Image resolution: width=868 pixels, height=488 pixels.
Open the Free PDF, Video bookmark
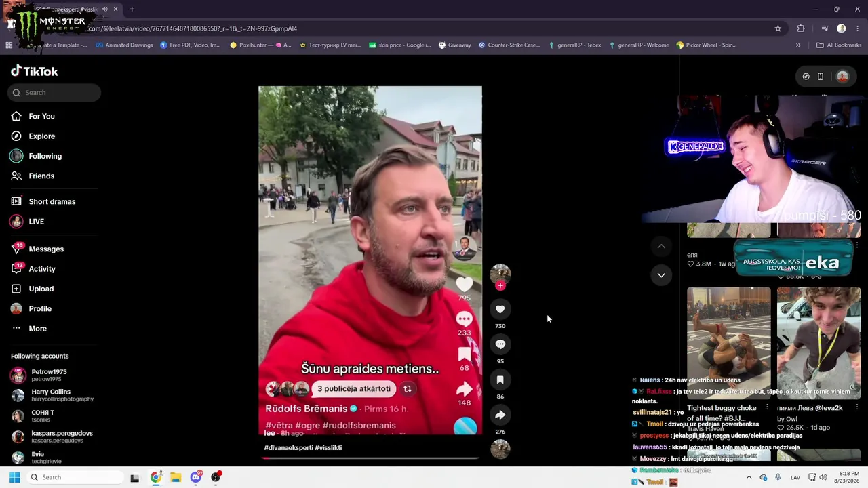[x=191, y=45]
